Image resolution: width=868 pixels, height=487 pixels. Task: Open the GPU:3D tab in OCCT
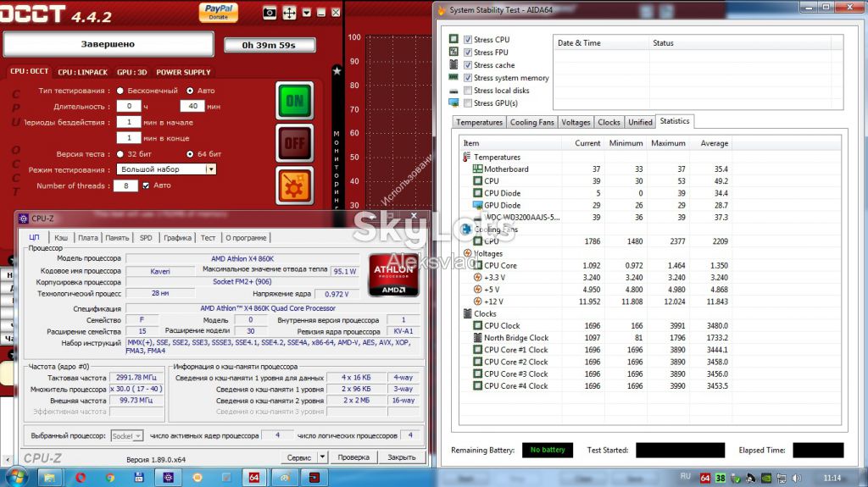(x=131, y=72)
